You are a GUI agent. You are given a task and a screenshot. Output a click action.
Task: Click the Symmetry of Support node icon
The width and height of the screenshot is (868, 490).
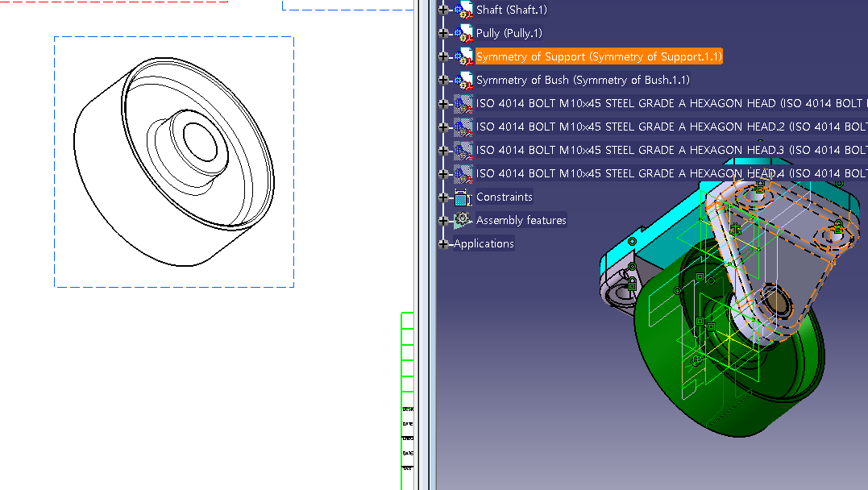[463, 56]
